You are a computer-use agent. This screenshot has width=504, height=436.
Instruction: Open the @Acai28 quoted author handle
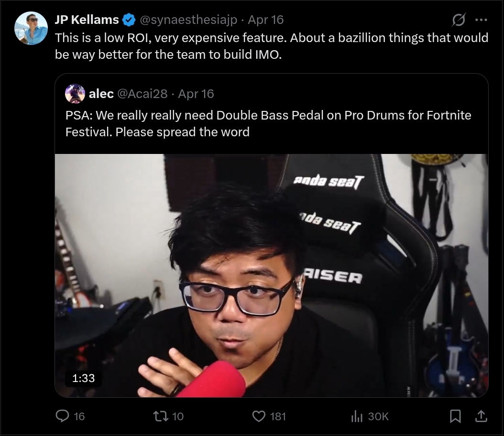tap(142, 94)
